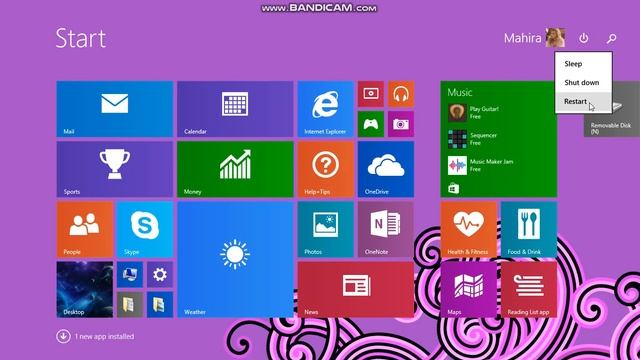Open the small orange Music headphones tile
Image resolution: width=640 pixels, height=360 pixels.
(401, 94)
